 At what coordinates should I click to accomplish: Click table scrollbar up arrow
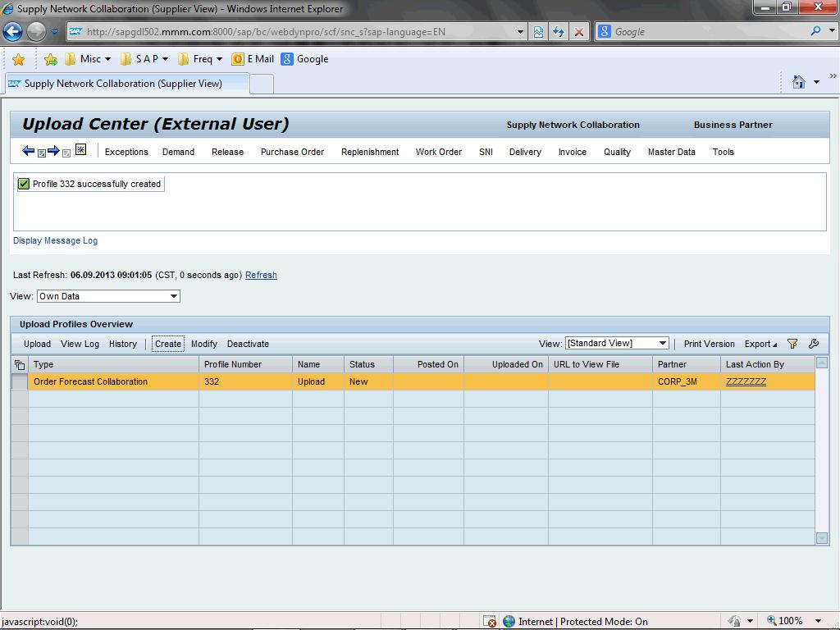click(822, 363)
